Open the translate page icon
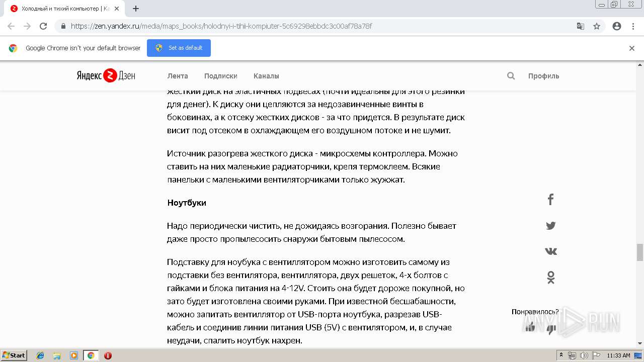The image size is (644, 362). click(x=581, y=26)
